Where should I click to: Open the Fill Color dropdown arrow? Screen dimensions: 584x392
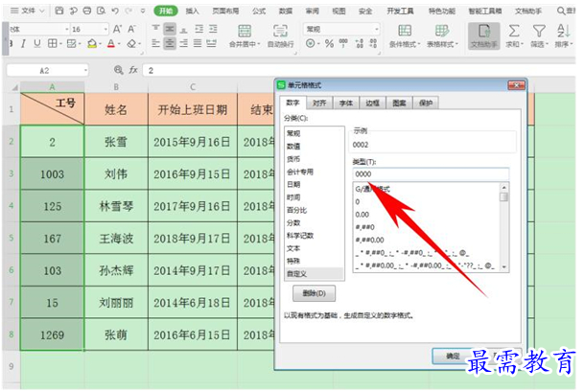[x=100, y=44]
